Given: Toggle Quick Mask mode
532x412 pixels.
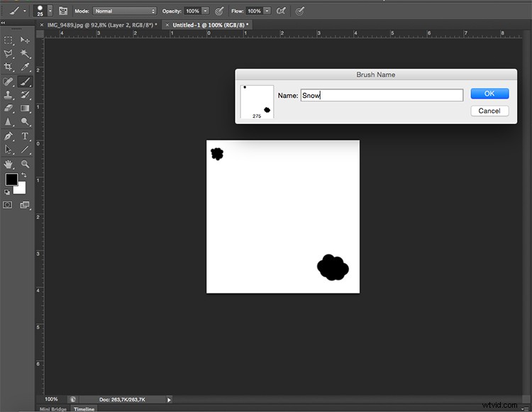Looking at the screenshot, I should tap(8, 205).
